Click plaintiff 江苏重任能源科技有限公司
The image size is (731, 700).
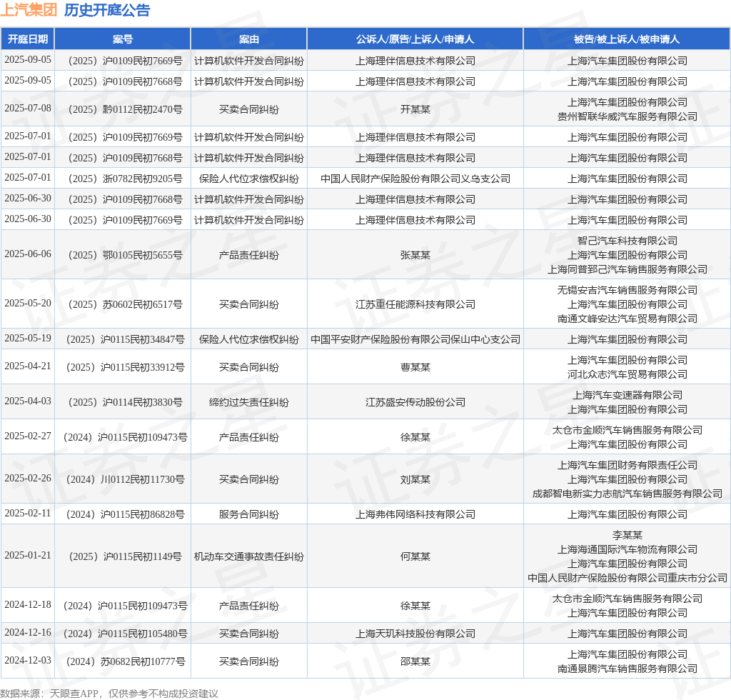pos(415,304)
